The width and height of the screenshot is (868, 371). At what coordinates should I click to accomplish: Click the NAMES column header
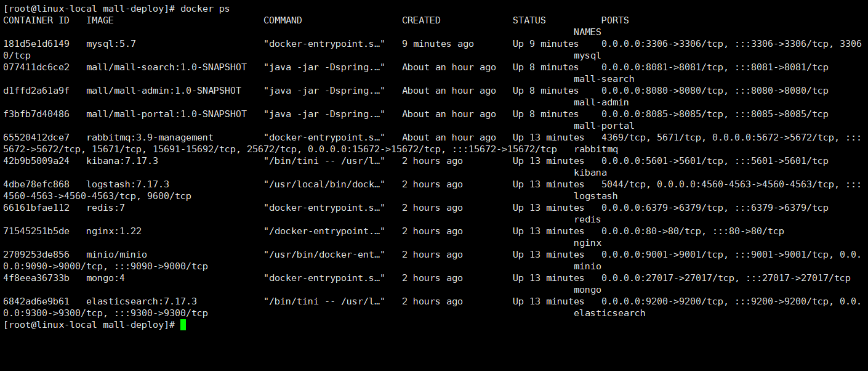[x=587, y=32]
